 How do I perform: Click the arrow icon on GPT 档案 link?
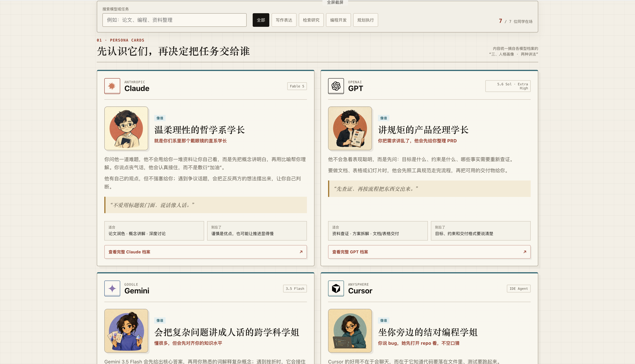[x=525, y=252]
